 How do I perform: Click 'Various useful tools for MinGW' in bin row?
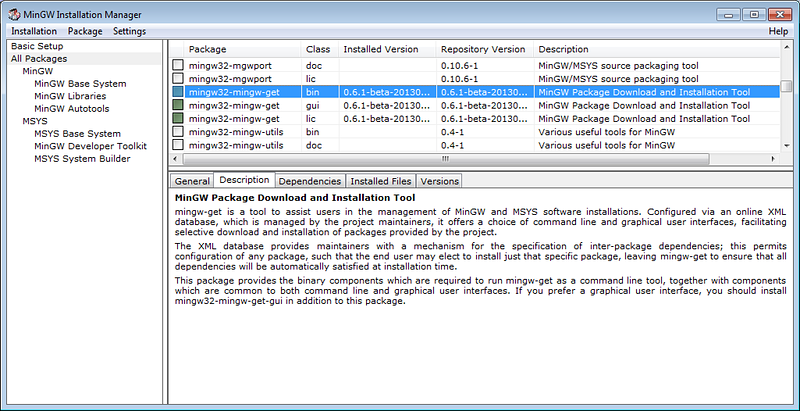(x=607, y=132)
